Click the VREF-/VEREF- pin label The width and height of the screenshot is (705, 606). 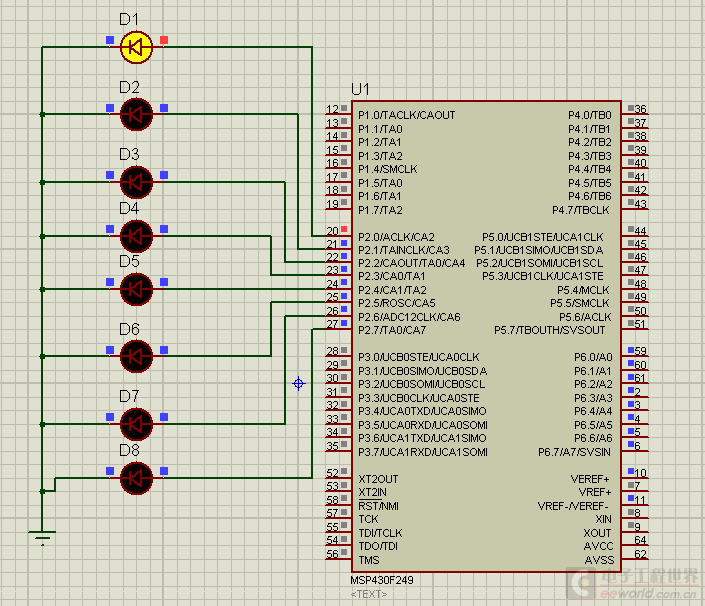coord(573,506)
